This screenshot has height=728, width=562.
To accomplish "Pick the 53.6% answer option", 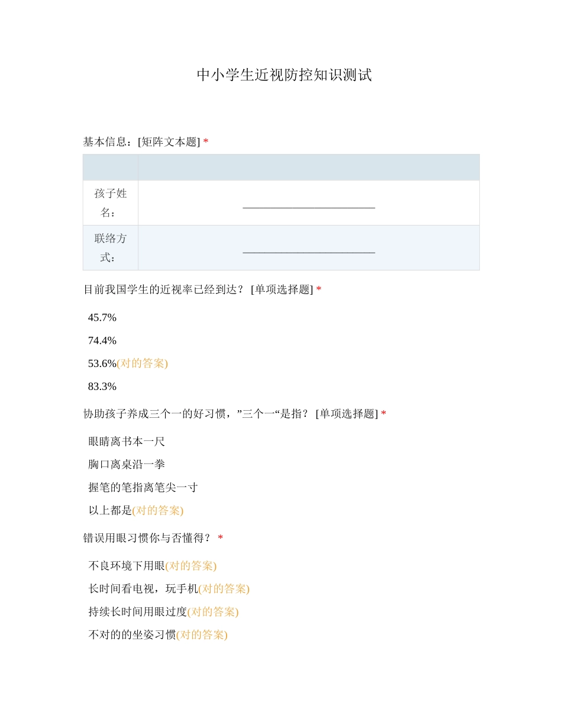I will [102, 363].
